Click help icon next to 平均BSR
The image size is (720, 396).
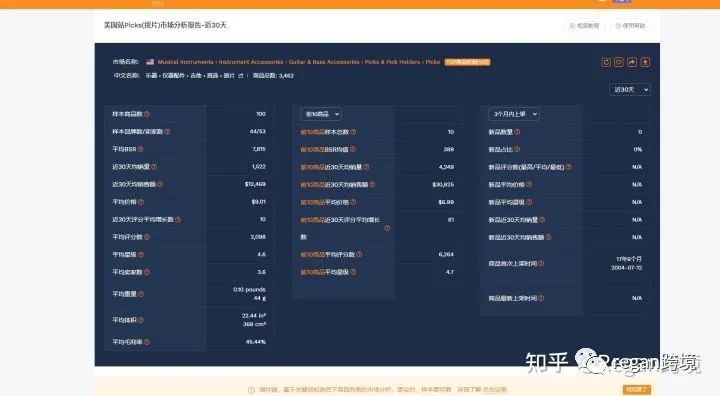141,149
